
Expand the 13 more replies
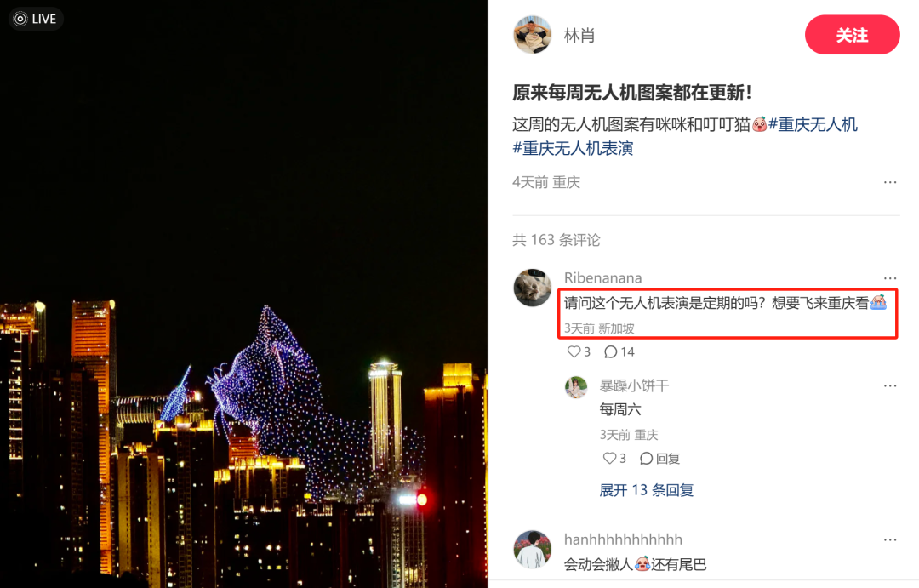(x=646, y=490)
